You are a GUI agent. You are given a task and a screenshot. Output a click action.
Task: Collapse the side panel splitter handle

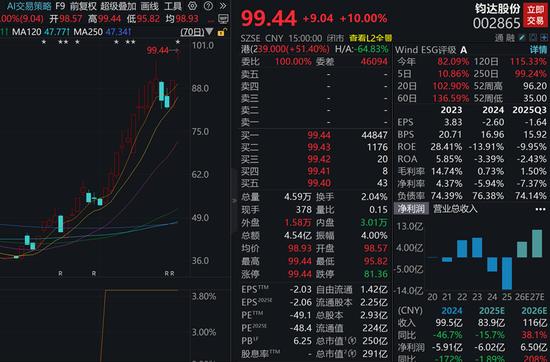pos(234,201)
